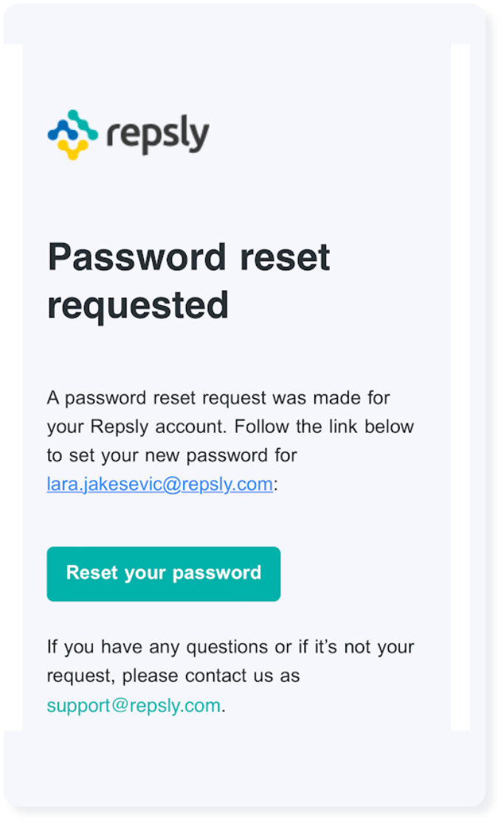
Task: Click the Password reset requested heading
Action: 189,281
